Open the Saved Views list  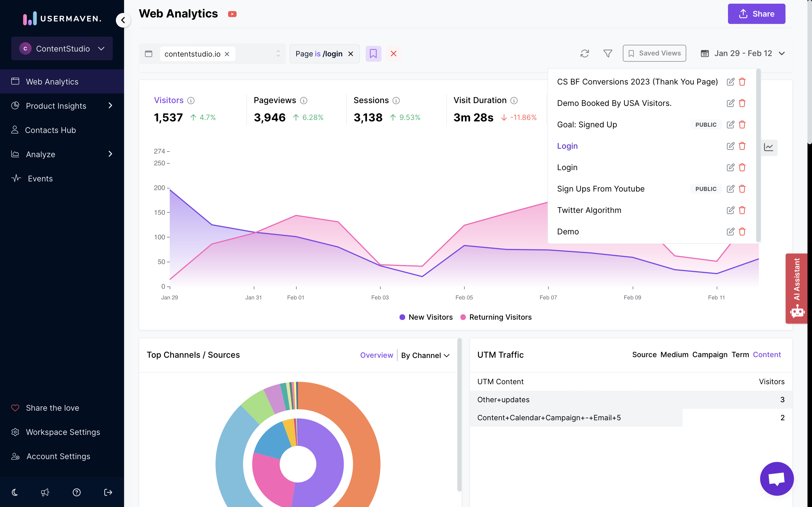point(654,53)
